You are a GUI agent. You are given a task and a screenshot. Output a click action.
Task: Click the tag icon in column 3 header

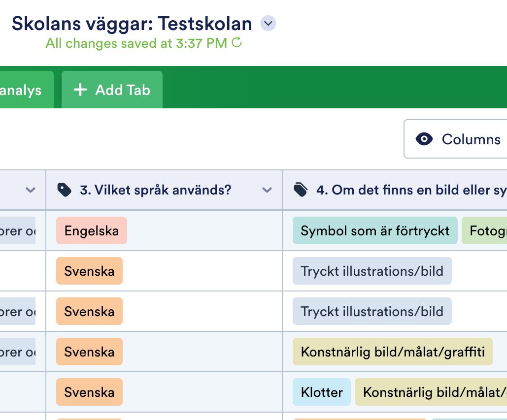[x=64, y=190]
